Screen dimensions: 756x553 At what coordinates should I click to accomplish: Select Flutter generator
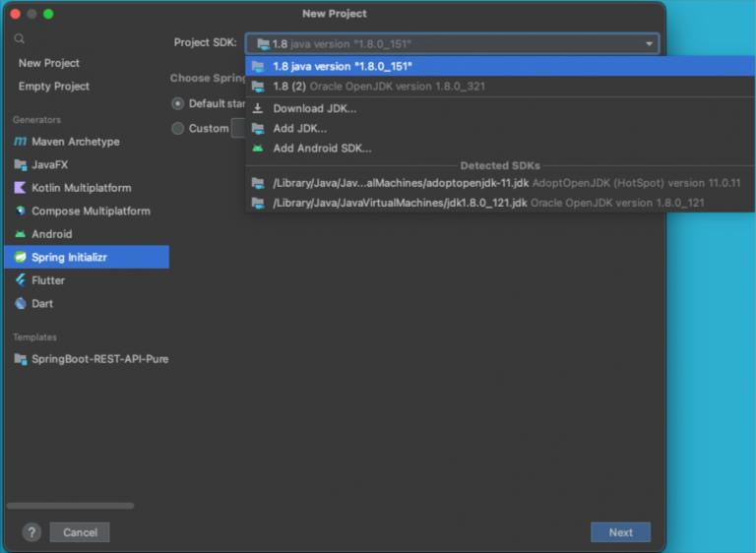coord(87,280)
